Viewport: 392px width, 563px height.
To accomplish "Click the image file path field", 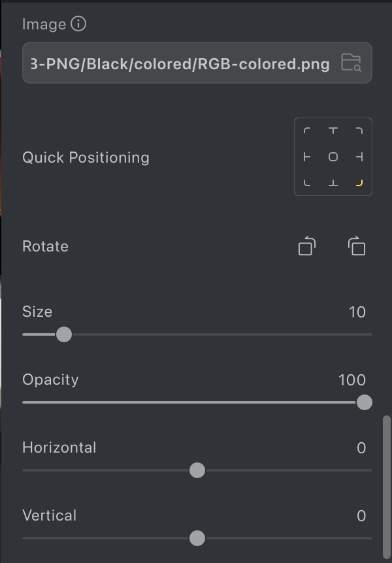I will pos(180,63).
